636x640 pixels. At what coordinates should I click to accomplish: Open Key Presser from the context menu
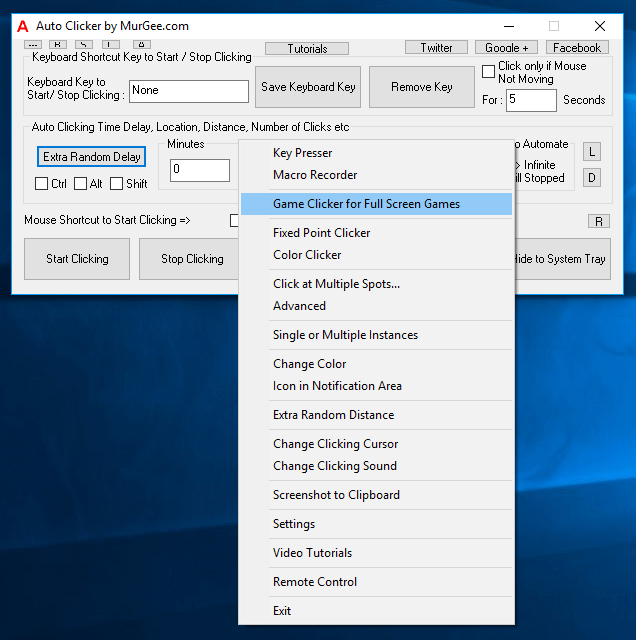click(376, 153)
